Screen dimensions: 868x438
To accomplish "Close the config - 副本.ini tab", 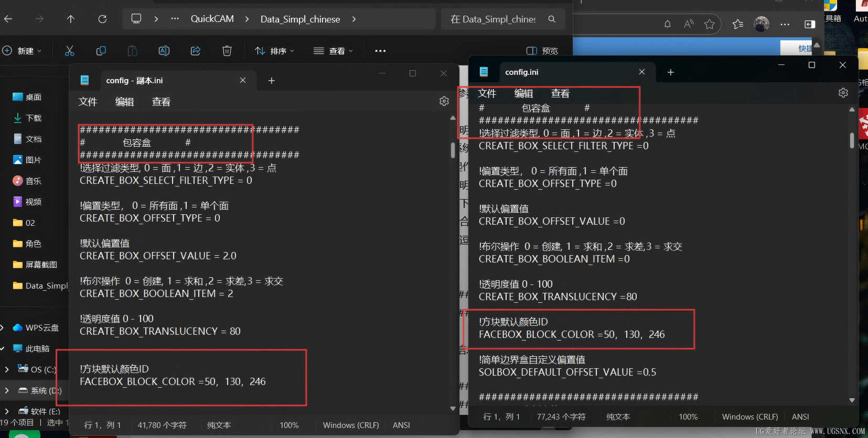I will click(x=243, y=80).
